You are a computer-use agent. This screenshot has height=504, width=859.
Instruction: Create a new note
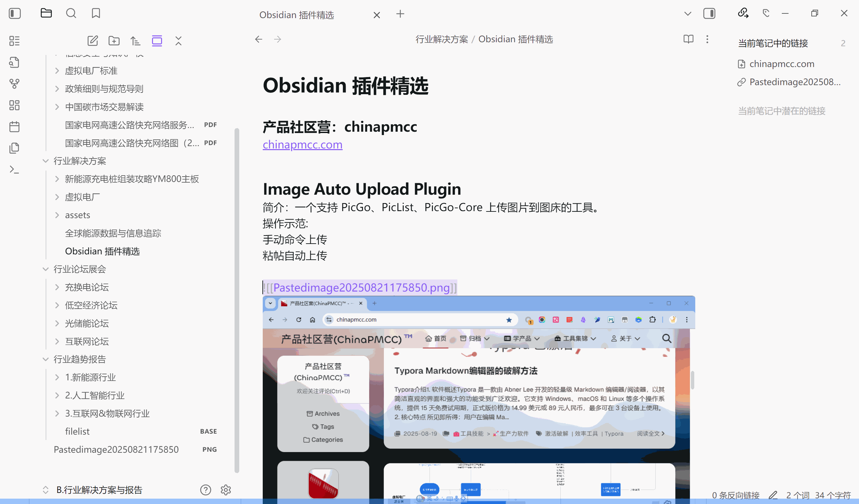92,41
